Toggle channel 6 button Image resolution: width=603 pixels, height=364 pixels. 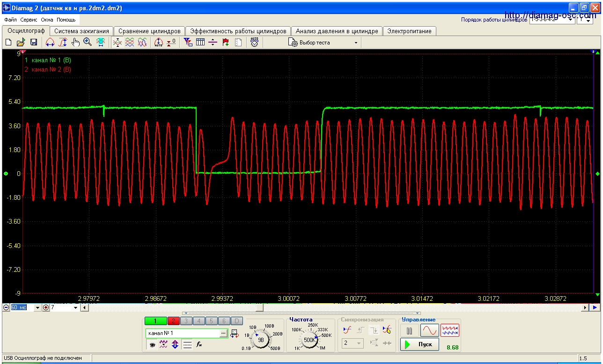point(224,321)
